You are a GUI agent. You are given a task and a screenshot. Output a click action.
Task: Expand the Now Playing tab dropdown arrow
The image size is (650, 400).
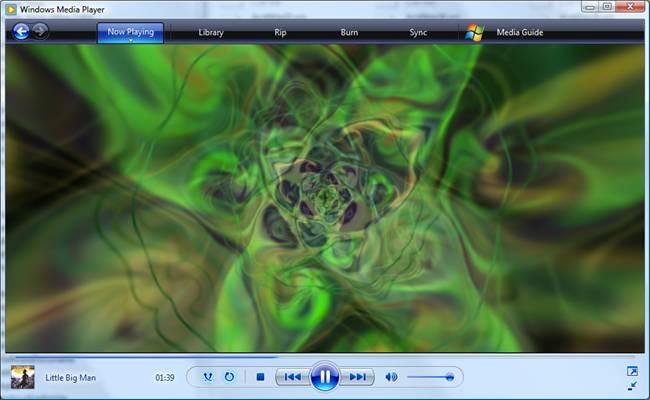click(130, 41)
